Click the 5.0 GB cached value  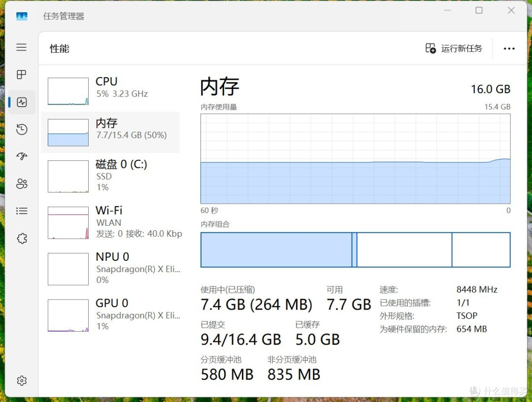(x=318, y=340)
